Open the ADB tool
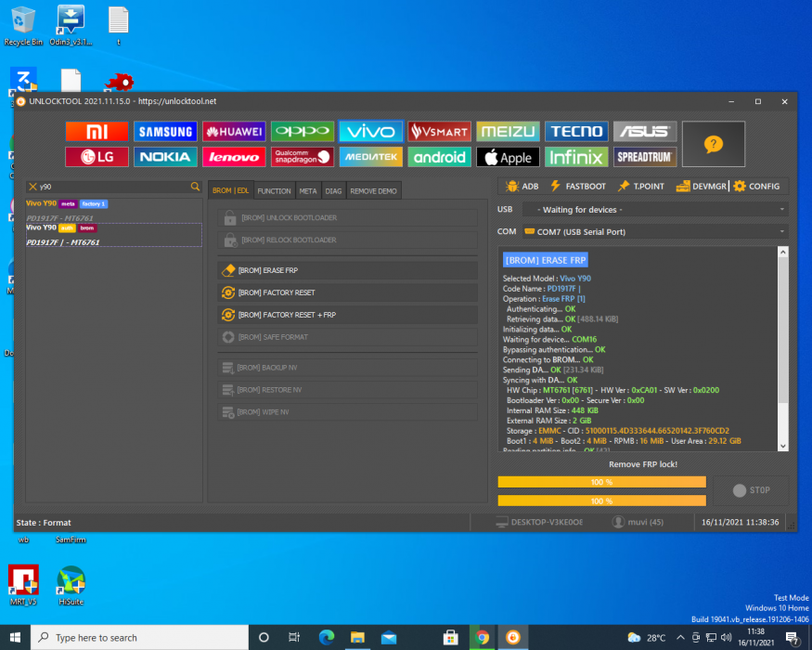The image size is (812, 650). coord(522,186)
